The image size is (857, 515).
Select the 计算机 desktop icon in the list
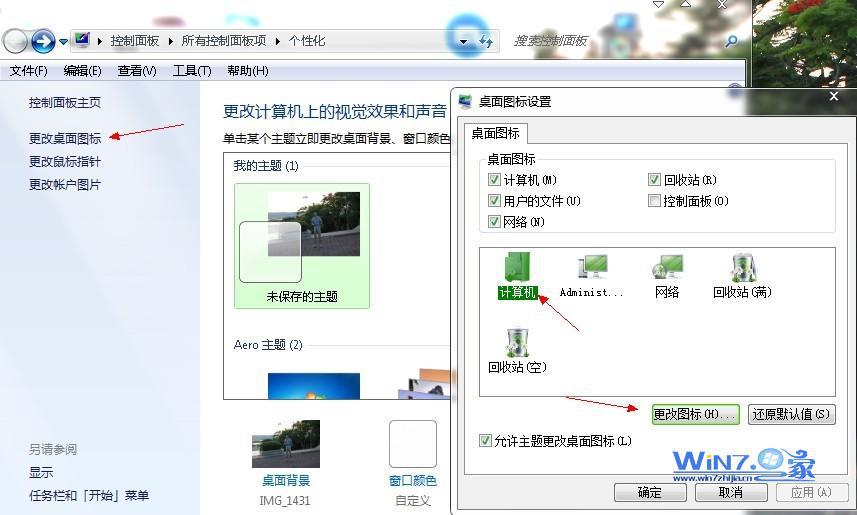pyautogui.click(x=517, y=276)
